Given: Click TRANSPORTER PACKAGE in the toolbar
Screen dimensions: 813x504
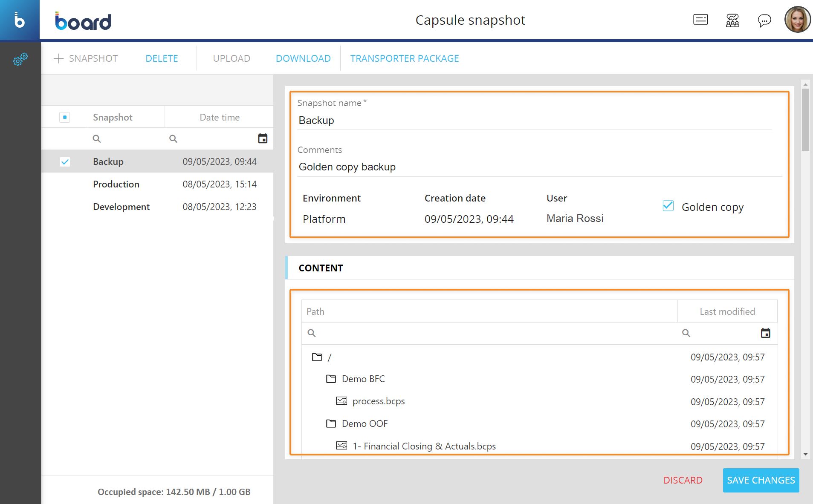Looking at the screenshot, I should pyautogui.click(x=404, y=58).
